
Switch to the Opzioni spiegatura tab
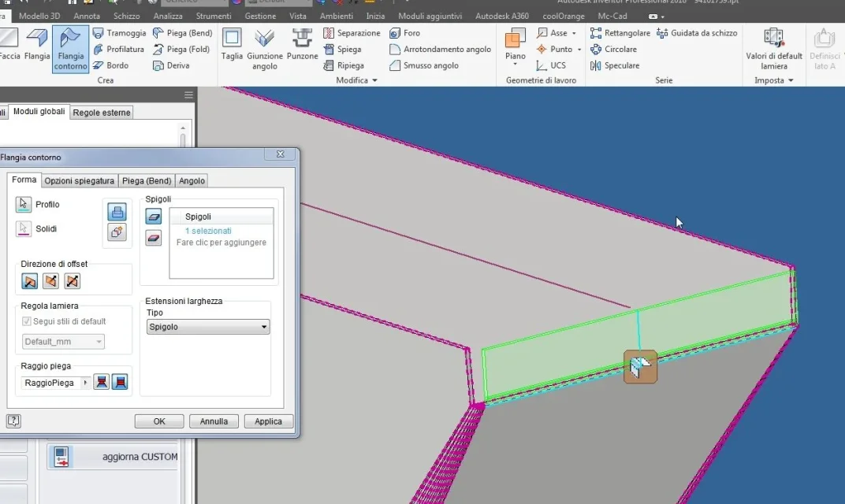pos(79,181)
